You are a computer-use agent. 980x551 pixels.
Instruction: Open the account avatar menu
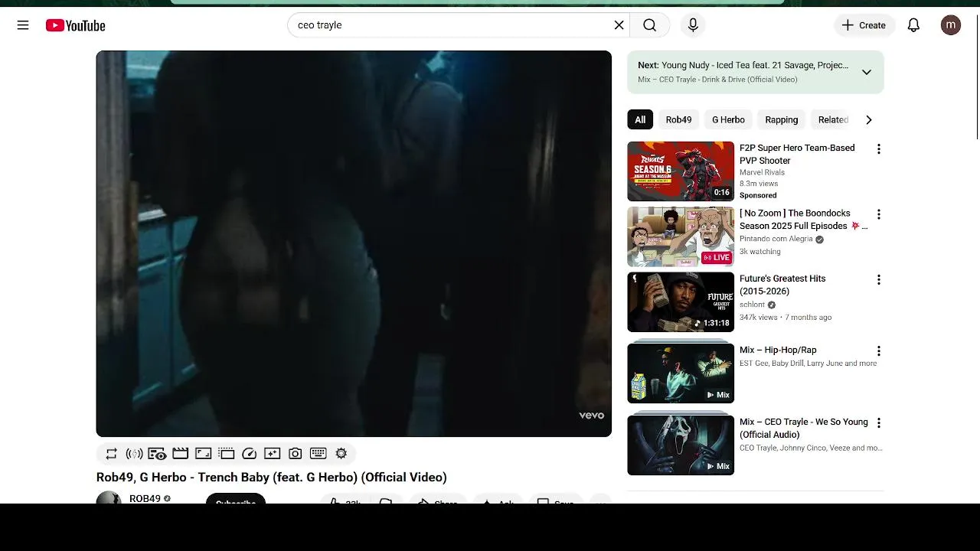coord(951,25)
